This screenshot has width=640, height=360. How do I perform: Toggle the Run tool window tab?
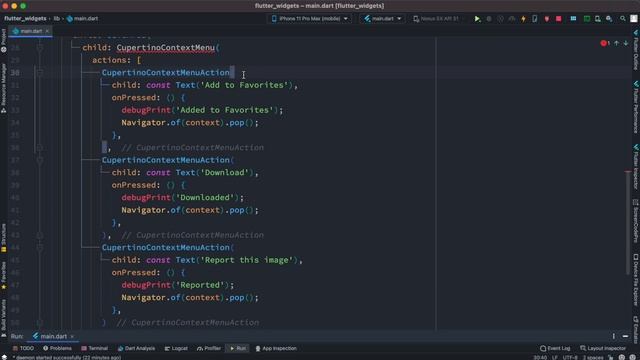238,348
